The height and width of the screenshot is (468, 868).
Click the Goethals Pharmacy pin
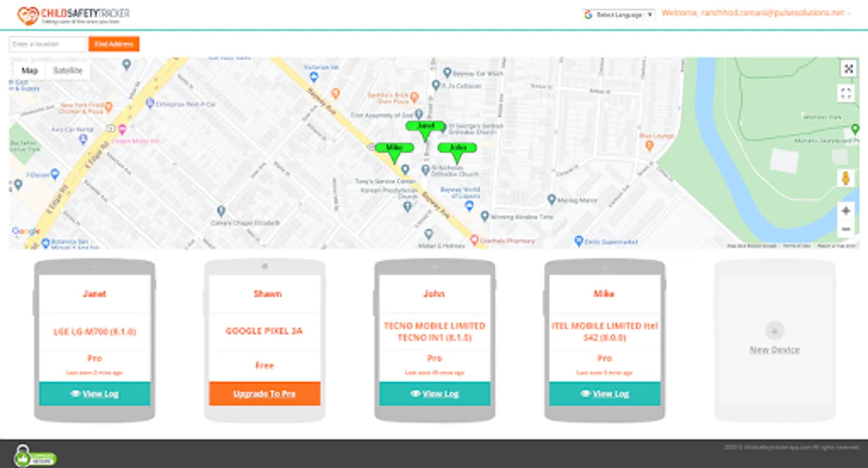tap(474, 240)
